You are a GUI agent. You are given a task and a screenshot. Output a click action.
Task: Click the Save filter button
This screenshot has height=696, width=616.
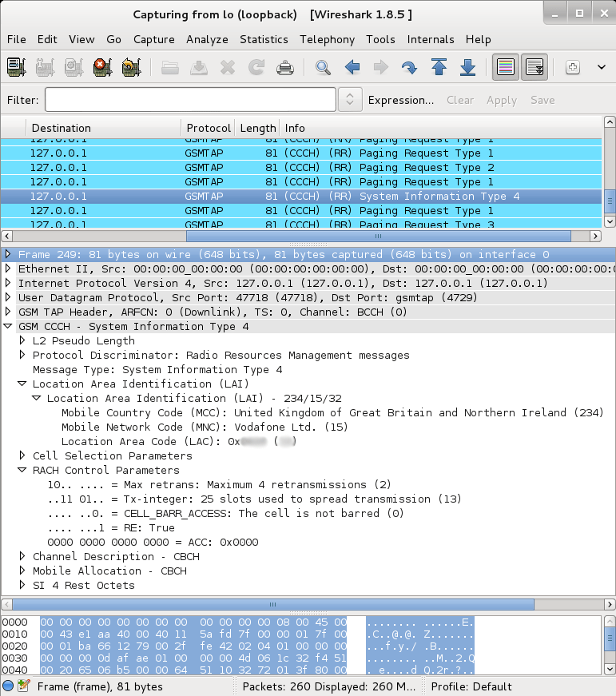(542, 101)
